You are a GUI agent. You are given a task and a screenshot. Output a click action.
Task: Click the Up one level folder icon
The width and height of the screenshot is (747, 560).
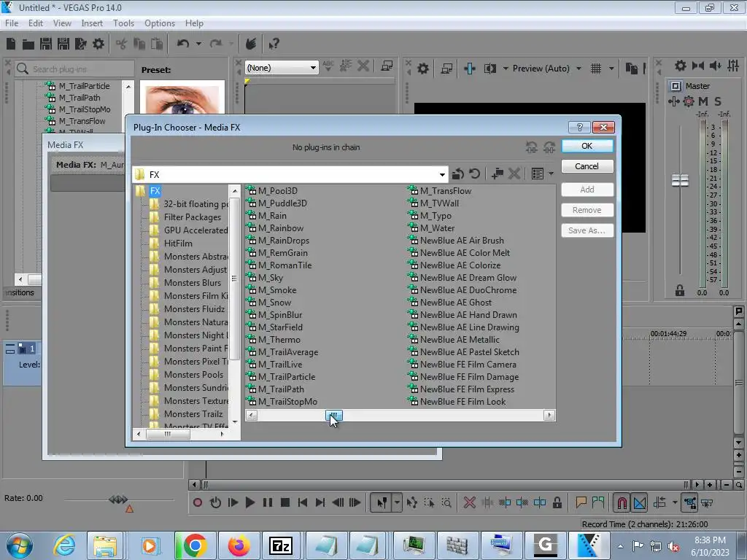tap(458, 174)
